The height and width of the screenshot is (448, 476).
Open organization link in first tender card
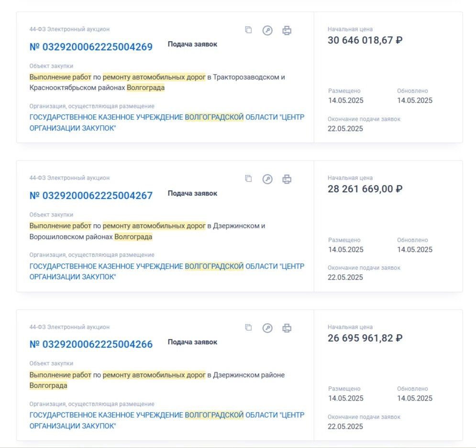pyautogui.click(x=166, y=122)
